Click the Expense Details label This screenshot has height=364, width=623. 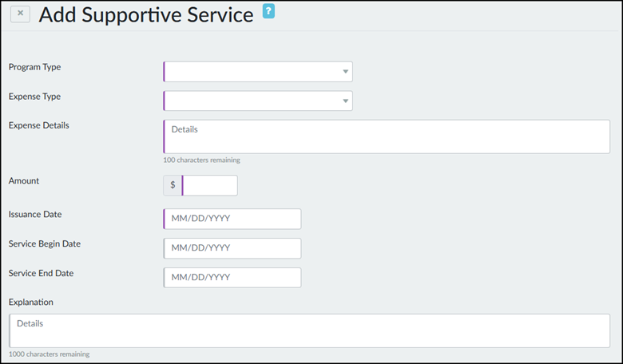39,125
